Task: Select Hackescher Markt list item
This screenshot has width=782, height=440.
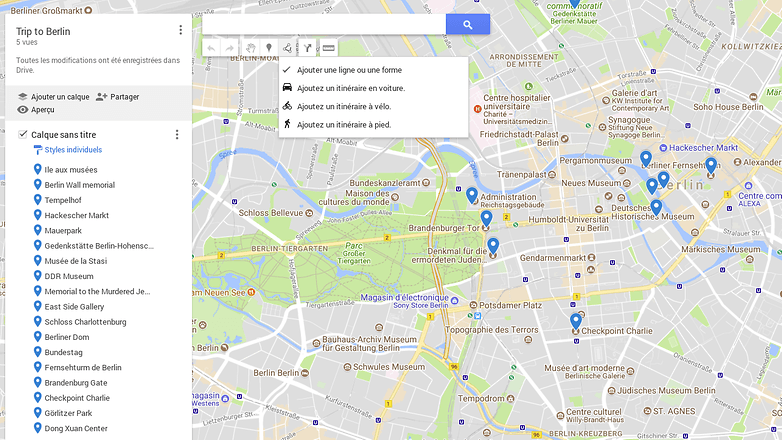Action: (x=76, y=216)
